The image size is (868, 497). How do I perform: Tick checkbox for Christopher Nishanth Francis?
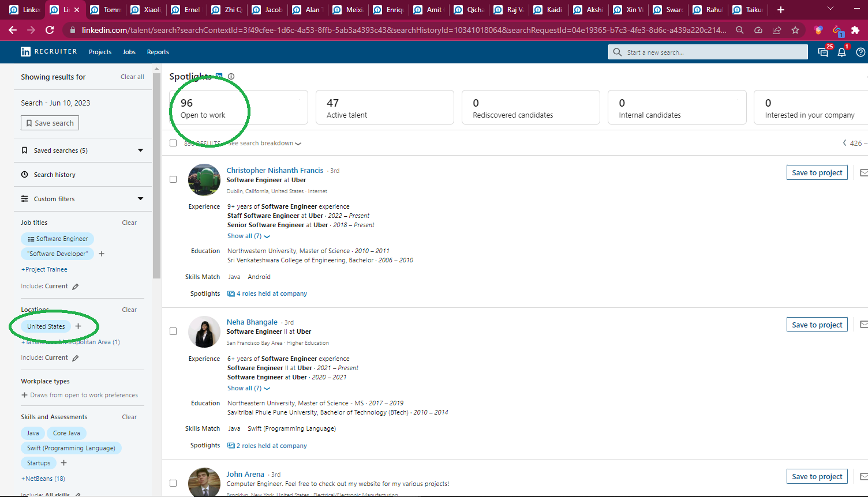[x=173, y=179]
